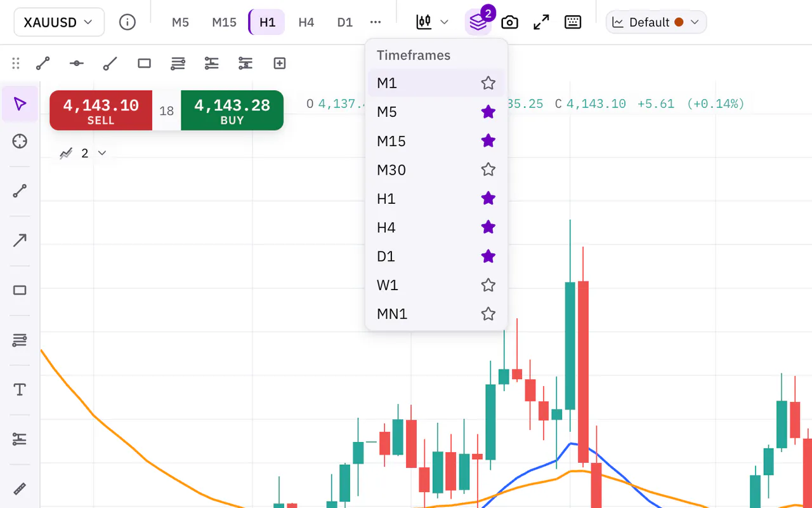Select the ruler measure tool in the left sidebar
Viewport: 812px width, 508px height.
pos(20,489)
